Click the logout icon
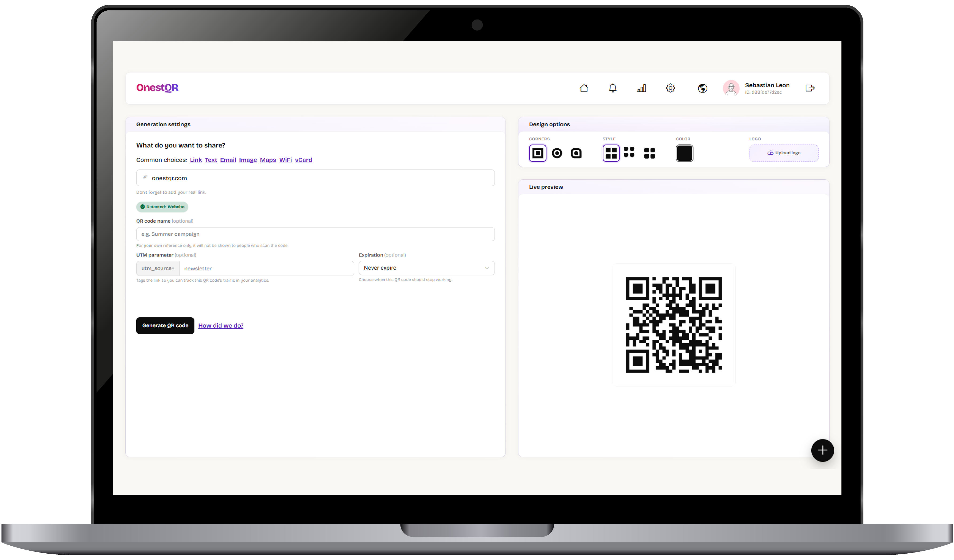Image resolution: width=954 pixels, height=560 pixels. [810, 88]
